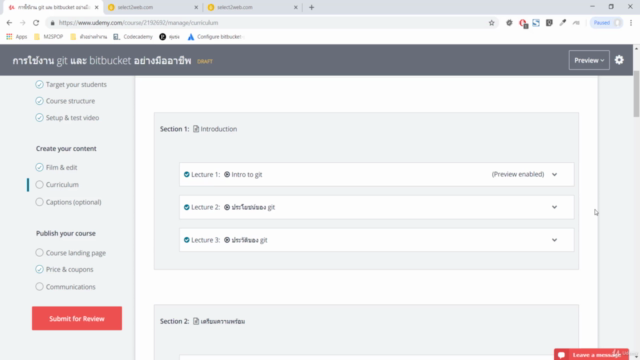Viewport: 640px width, 360px height.
Task: Open the Configure bitbucket bookmark
Action: point(214,37)
